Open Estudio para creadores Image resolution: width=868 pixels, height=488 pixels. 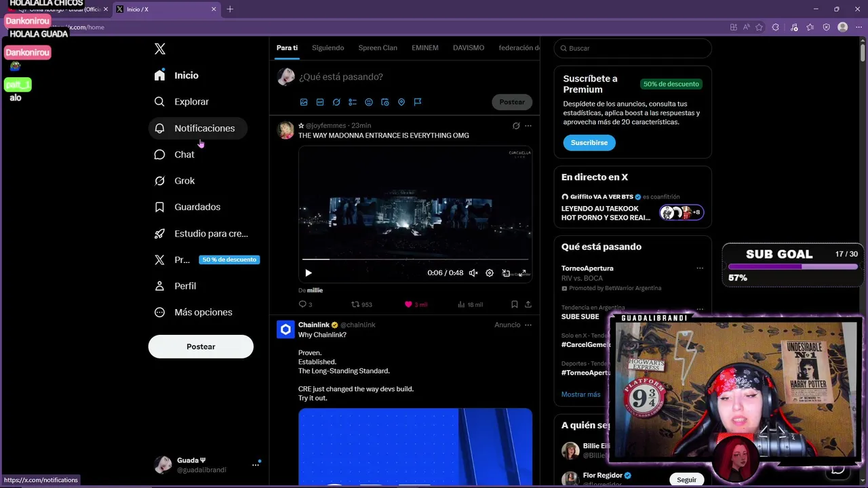(x=201, y=233)
